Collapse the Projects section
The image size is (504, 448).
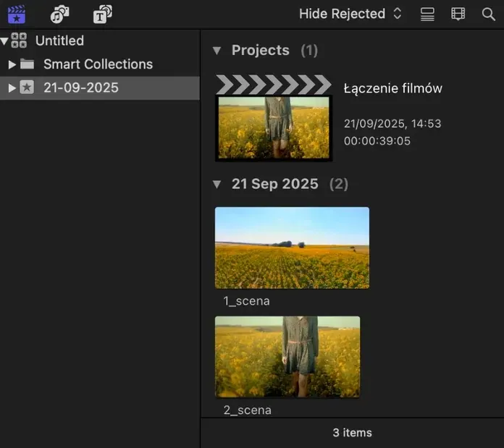[217, 51]
